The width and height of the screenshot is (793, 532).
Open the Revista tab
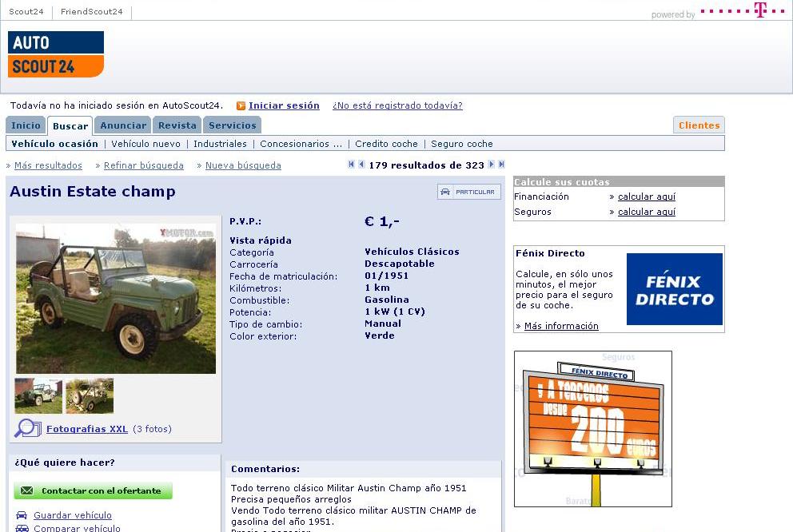pyautogui.click(x=177, y=125)
